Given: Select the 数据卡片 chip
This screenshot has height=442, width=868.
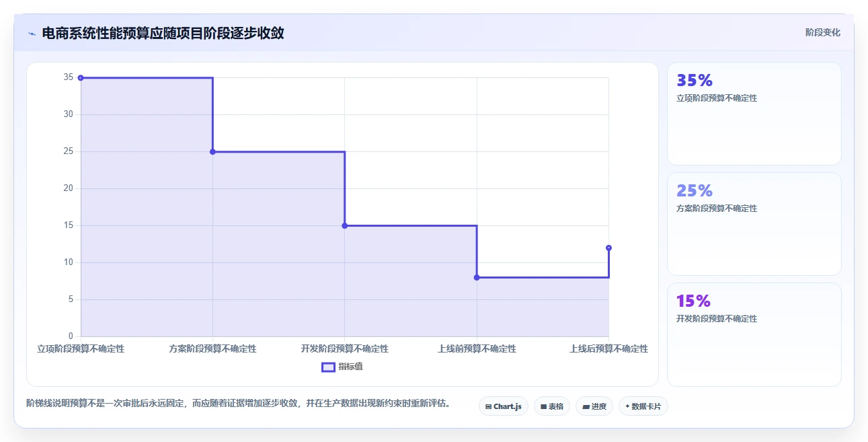Looking at the screenshot, I should pos(643,406).
